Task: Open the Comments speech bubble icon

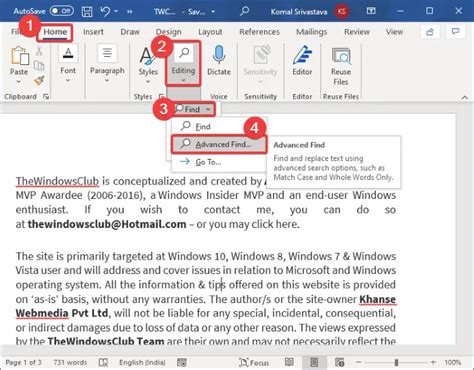Action: click(455, 32)
